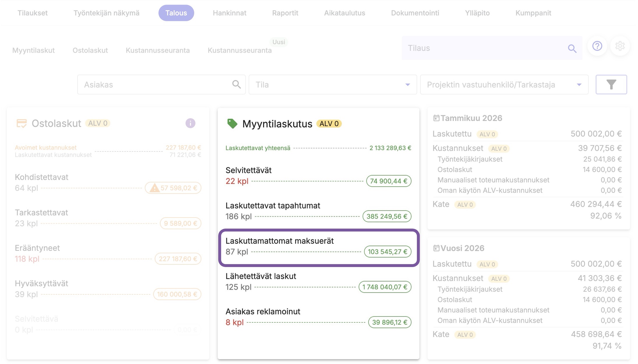Toggle the Ostolaskut ALV 0 badge

[98, 123]
